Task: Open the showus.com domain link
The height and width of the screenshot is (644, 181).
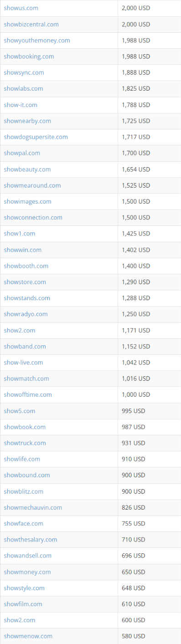Action: pyautogui.click(x=21, y=8)
